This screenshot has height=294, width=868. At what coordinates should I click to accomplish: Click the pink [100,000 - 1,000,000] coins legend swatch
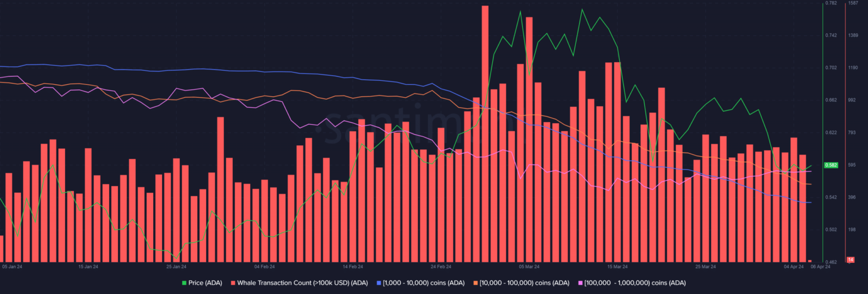(580, 283)
